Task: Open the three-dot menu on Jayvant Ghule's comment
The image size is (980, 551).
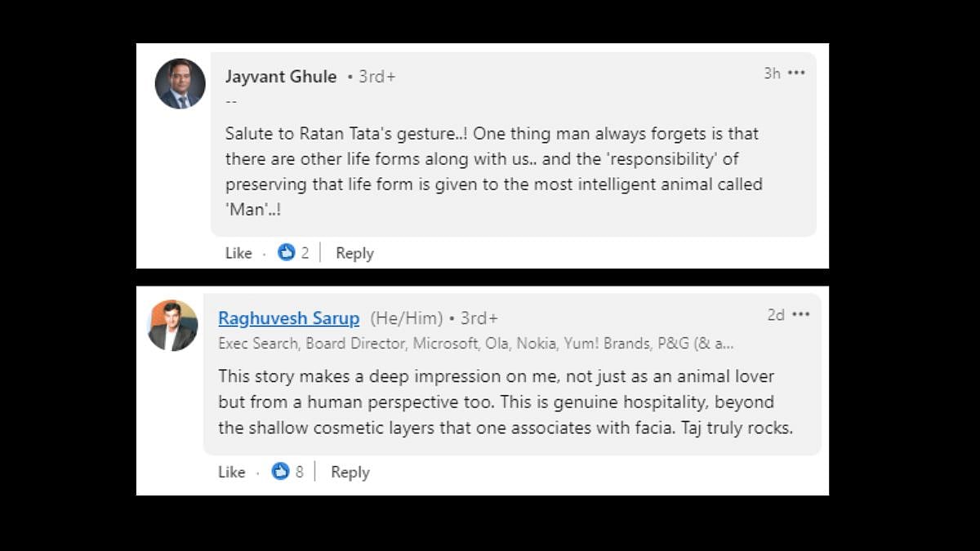Action: coord(796,73)
